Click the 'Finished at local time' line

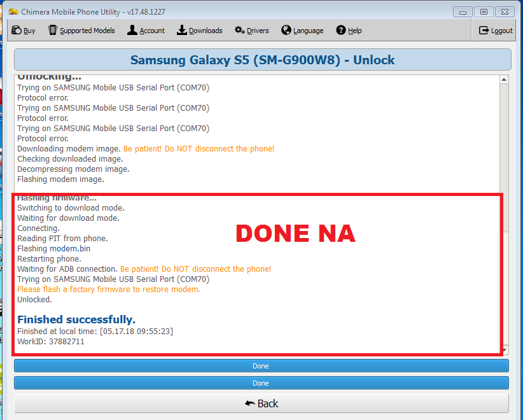pyautogui.click(x=95, y=332)
